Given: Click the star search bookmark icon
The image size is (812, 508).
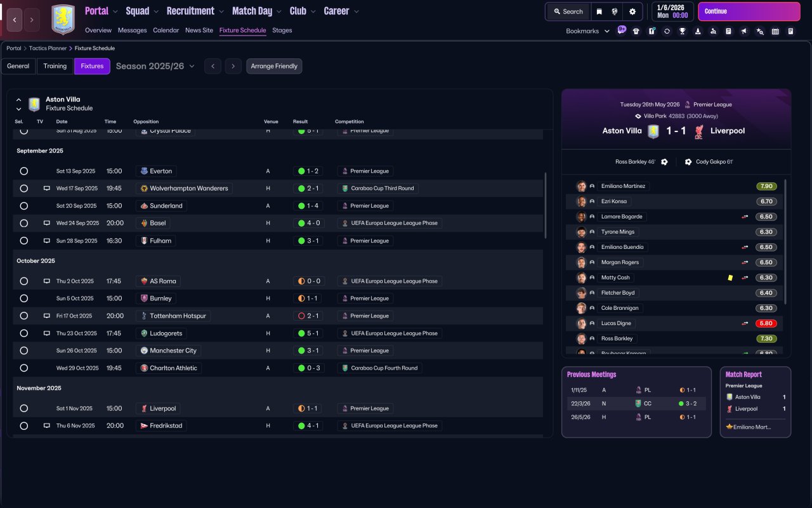Looking at the screenshot, I should (760, 31).
